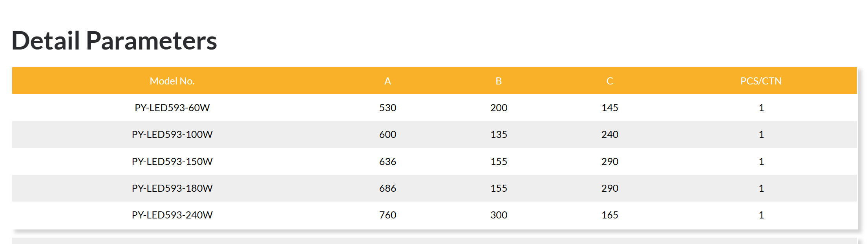Click the PY-LED593-180W model name
The image size is (868, 244).
[172, 188]
